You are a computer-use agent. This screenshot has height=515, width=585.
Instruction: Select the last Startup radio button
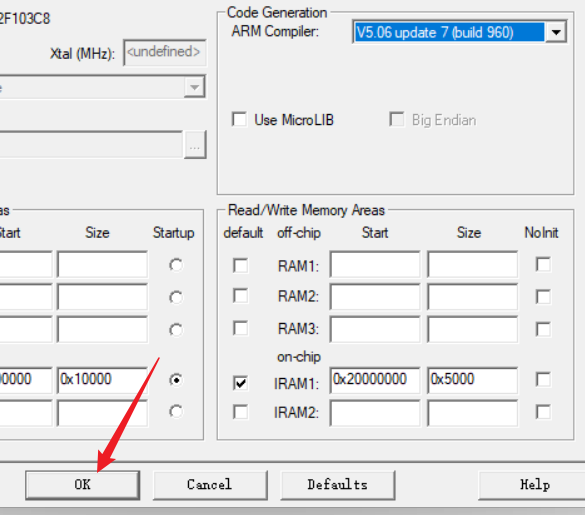(x=176, y=412)
